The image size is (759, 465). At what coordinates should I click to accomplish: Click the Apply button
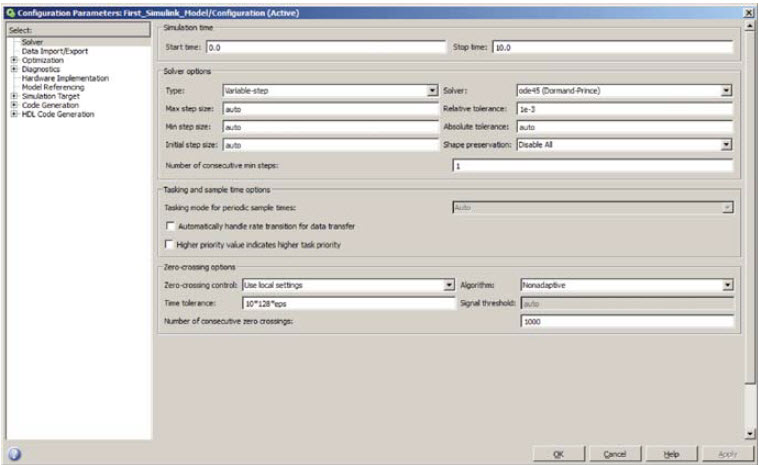[728, 454]
